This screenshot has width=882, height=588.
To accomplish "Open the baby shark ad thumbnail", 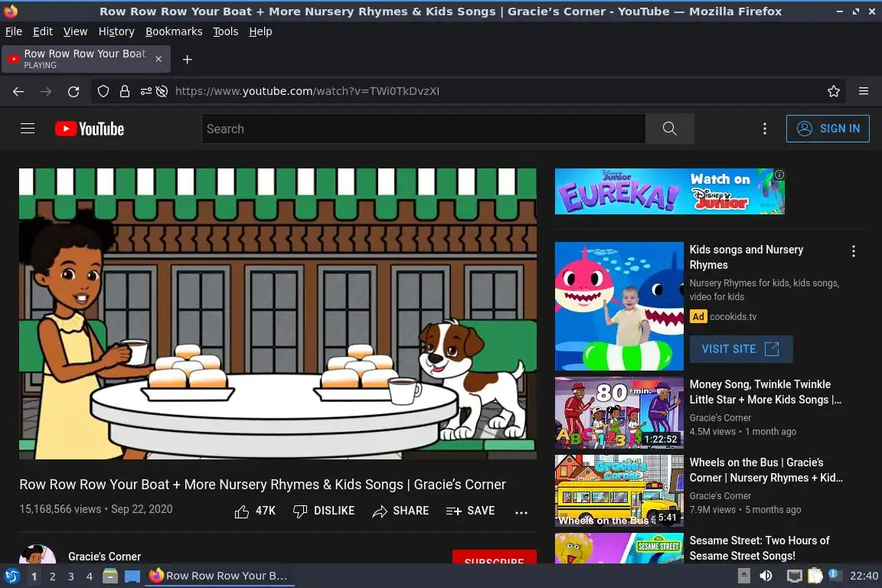I will pyautogui.click(x=619, y=306).
